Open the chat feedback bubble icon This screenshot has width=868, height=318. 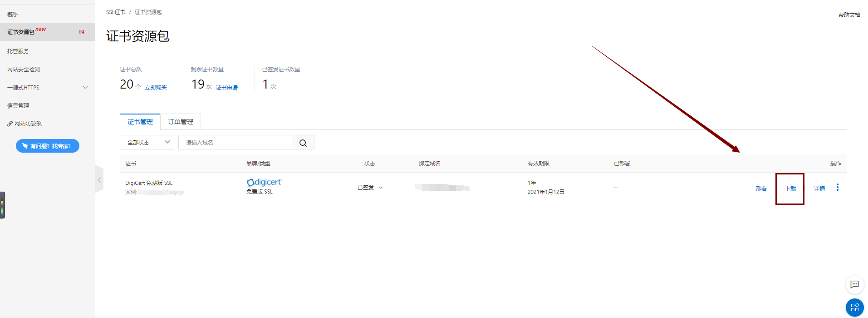854,285
